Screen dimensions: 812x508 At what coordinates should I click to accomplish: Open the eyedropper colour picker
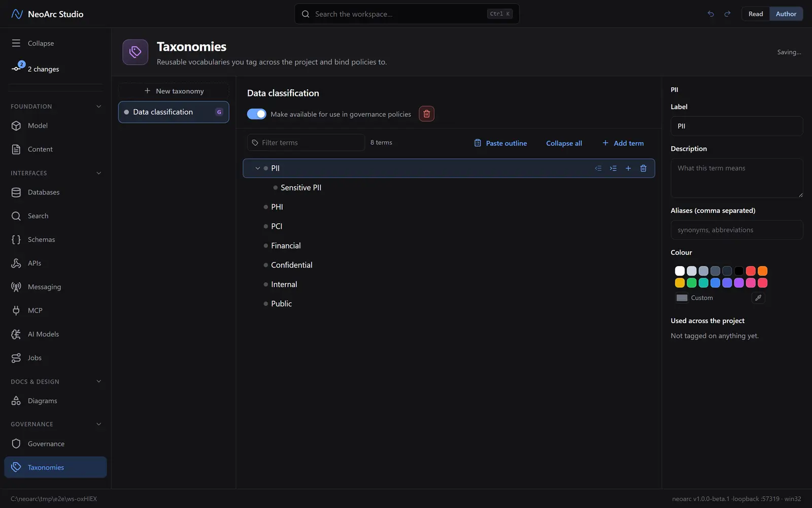pyautogui.click(x=758, y=298)
